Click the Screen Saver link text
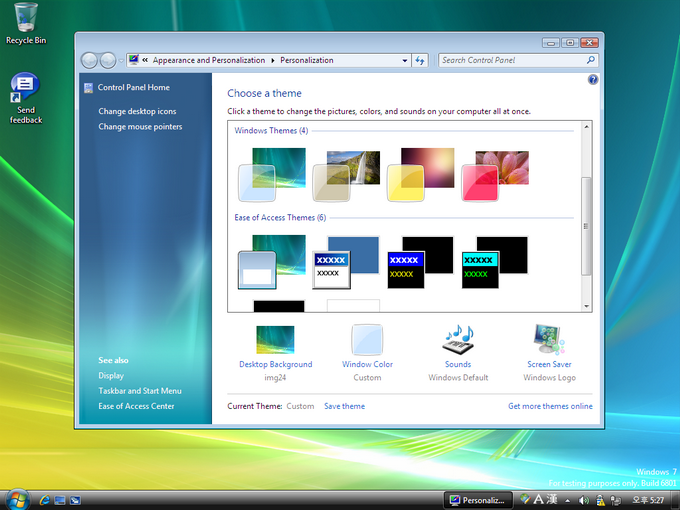Viewport: 680px width, 510px height. pyautogui.click(x=549, y=364)
